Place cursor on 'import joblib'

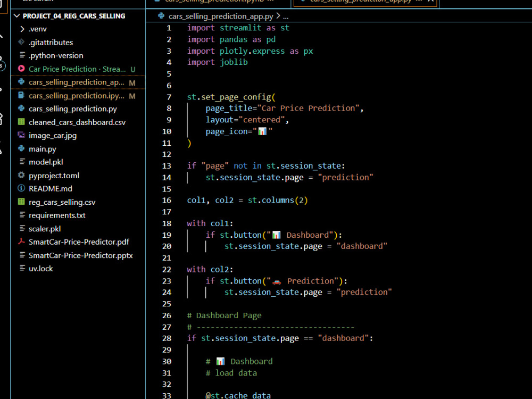click(x=218, y=62)
